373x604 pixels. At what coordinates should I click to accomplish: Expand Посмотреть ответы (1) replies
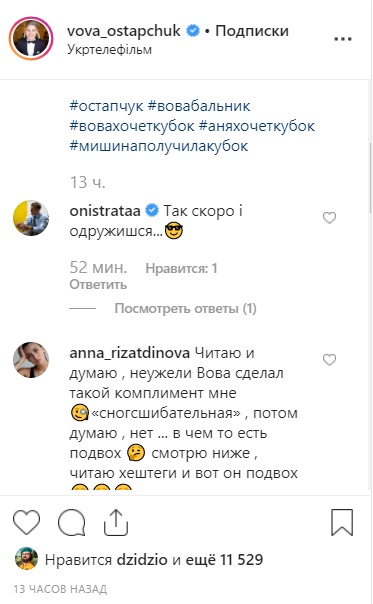[x=185, y=309]
